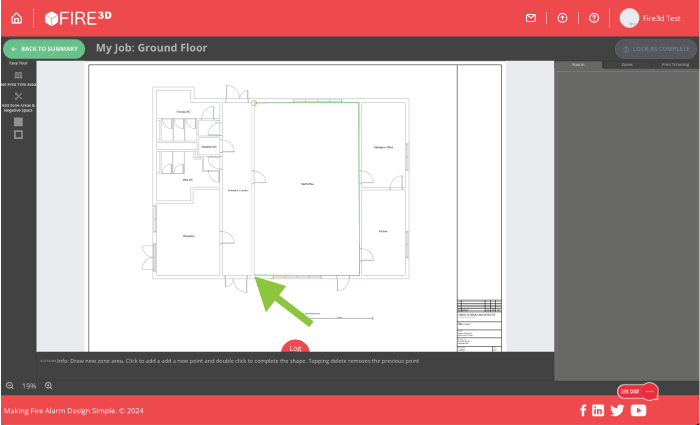The image size is (700, 425).
Task: Select the Add Zone Areas tool icon
Action: coord(18,97)
